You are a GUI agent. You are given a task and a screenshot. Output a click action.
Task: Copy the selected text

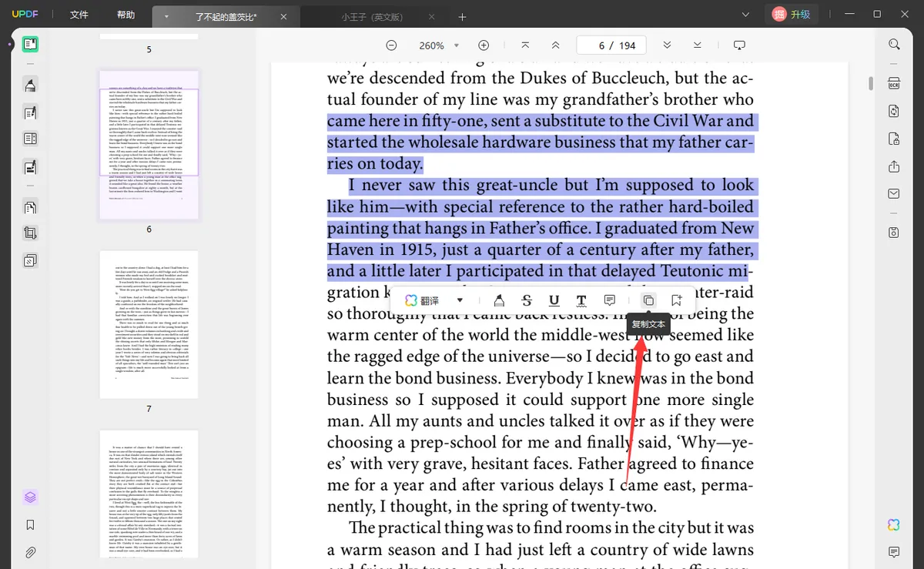648,300
